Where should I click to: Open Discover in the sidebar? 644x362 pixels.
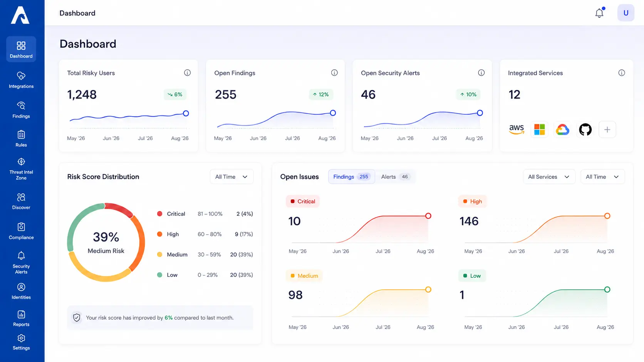pos(21,201)
